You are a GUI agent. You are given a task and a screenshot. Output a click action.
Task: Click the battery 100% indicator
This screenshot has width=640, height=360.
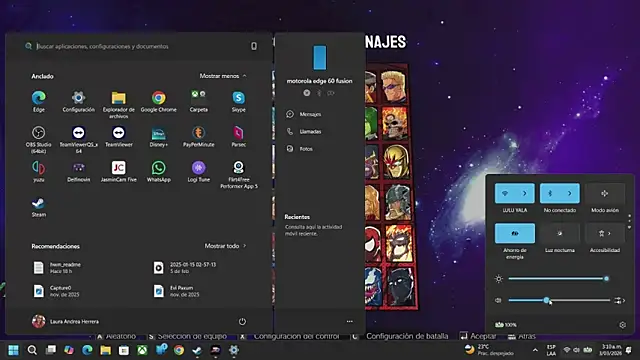point(506,325)
